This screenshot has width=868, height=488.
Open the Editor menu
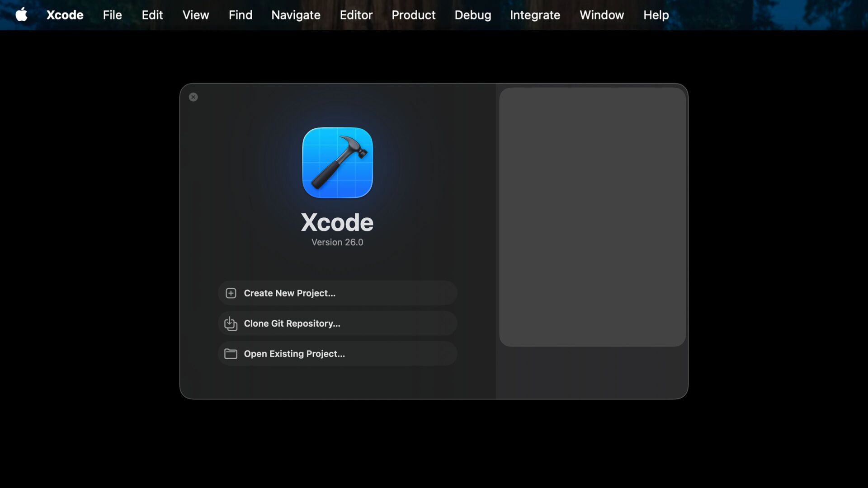(356, 15)
